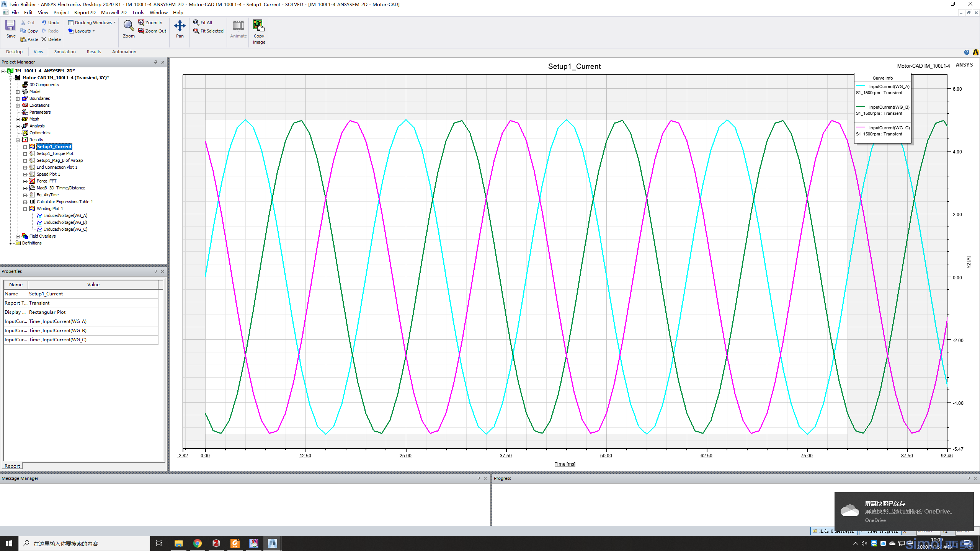
Task: Click the Hide 0 messages button
Action: click(834, 531)
